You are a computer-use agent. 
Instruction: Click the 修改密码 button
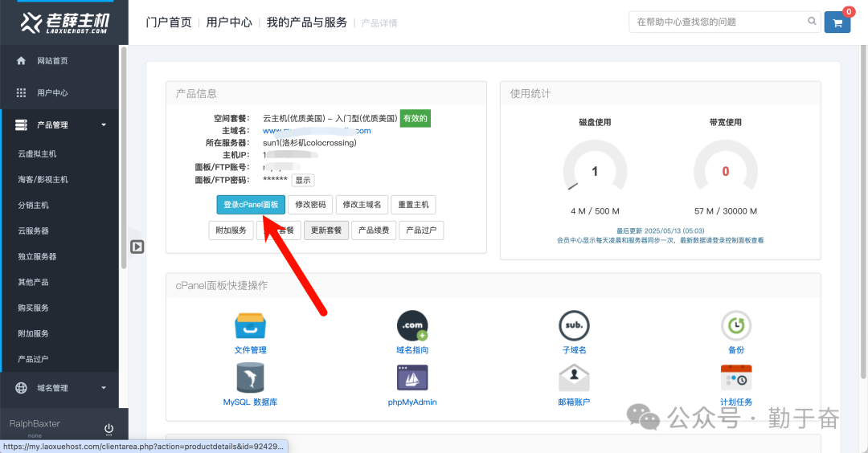coord(310,205)
